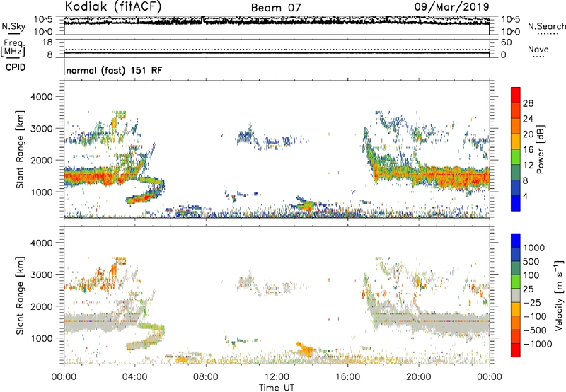This screenshot has width=566, height=392.
Task: Click the 'Kodiak (fitACF)' title text
Action: (x=113, y=6)
